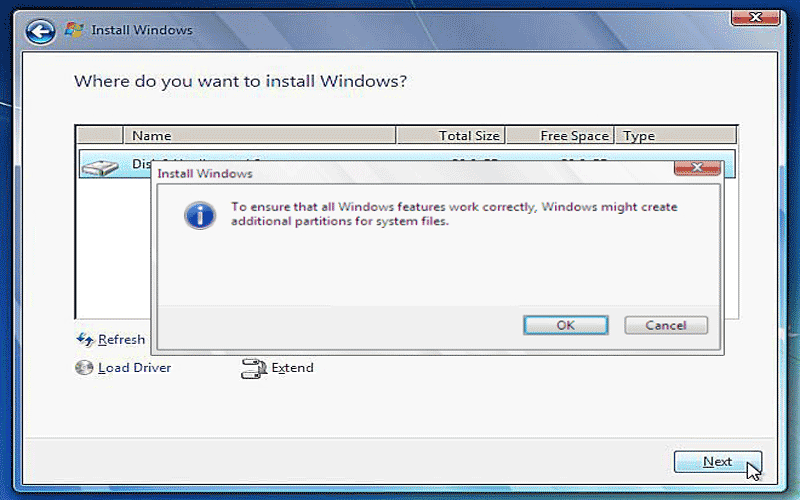
Task: Select the disk drive icon in the list
Action: [x=101, y=167]
